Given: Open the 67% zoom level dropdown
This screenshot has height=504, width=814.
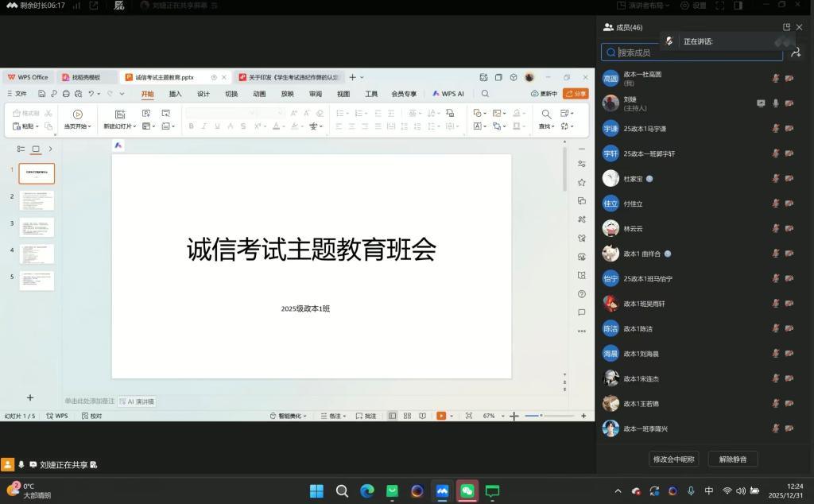Looking at the screenshot, I should click(x=492, y=416).
